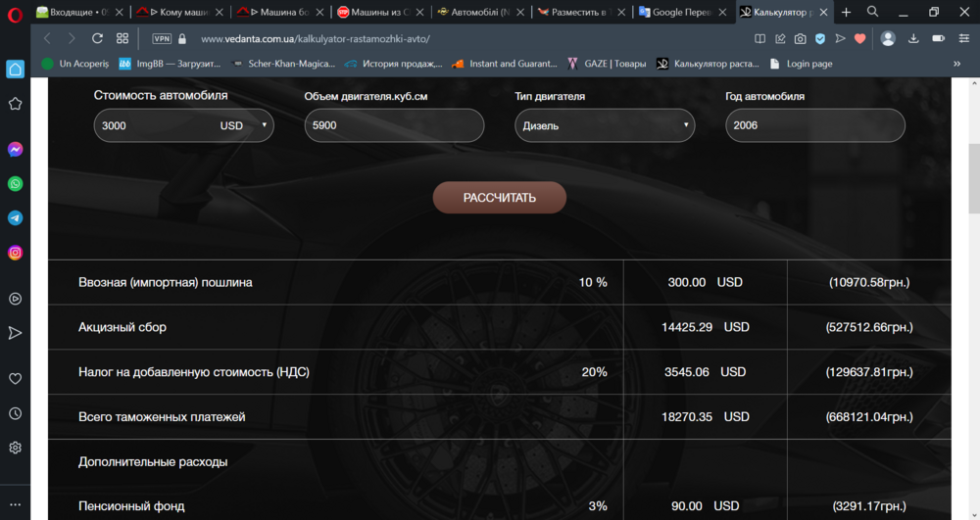Screen dimensions: 980x520
Task: Open WhatsApp in sidebar
Action: [x=15, y=183]
